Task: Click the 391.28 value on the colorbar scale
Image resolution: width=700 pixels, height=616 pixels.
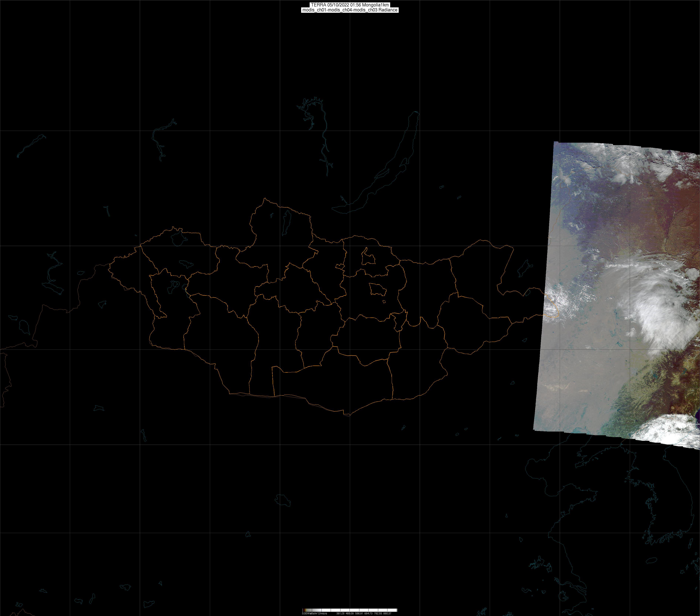Action: (x=340, y=613)
